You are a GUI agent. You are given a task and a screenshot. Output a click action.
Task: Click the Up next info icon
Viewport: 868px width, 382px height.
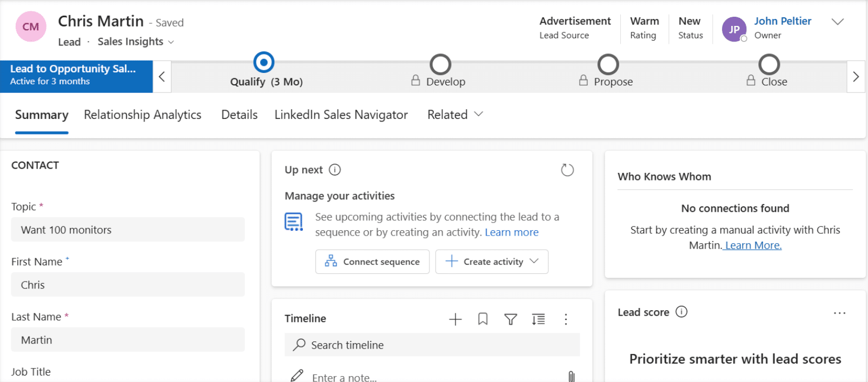(335, 170)
